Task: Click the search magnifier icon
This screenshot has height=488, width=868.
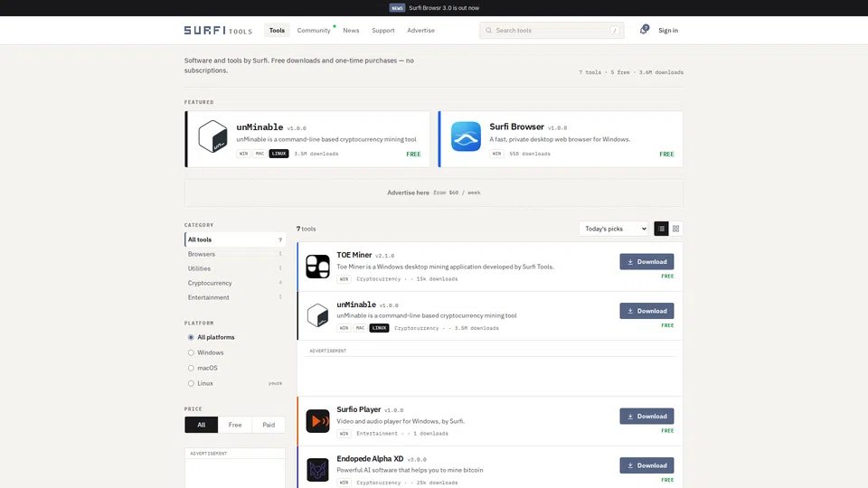Action: click(x=489, y=31)
